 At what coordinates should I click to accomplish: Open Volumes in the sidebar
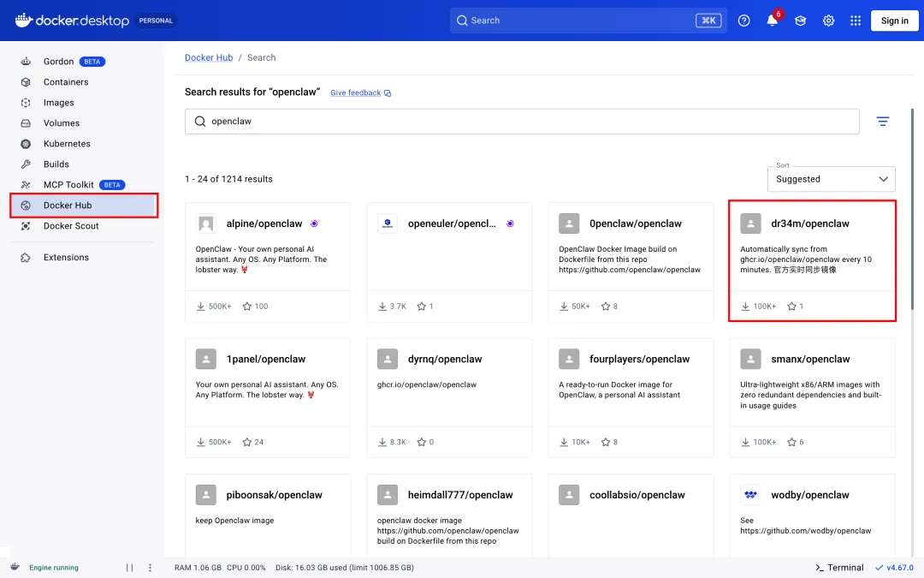click(x=82, y=123)
